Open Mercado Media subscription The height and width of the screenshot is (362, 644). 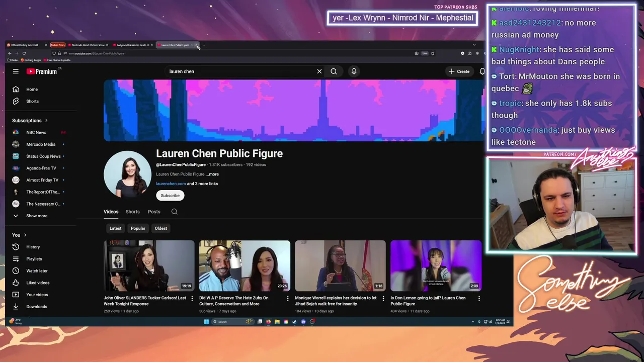40,144
